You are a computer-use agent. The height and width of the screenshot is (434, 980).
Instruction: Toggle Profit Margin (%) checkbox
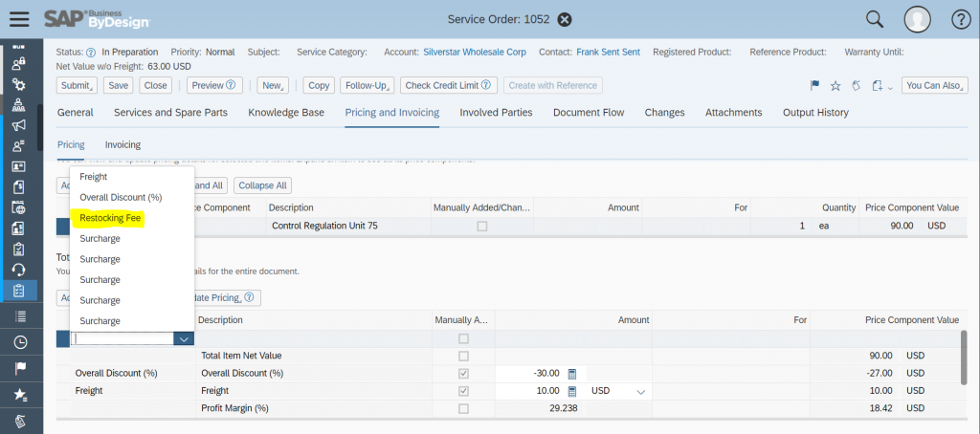coord(463,408)
